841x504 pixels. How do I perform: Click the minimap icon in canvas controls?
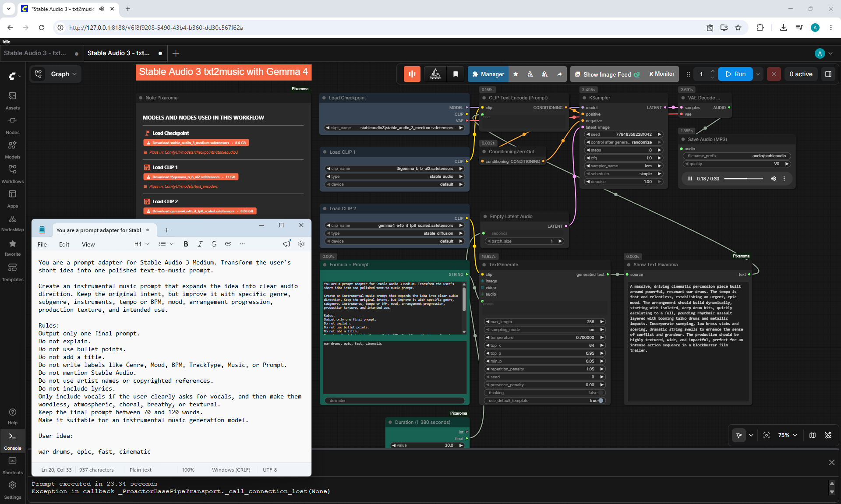click(x=813, y=435)
